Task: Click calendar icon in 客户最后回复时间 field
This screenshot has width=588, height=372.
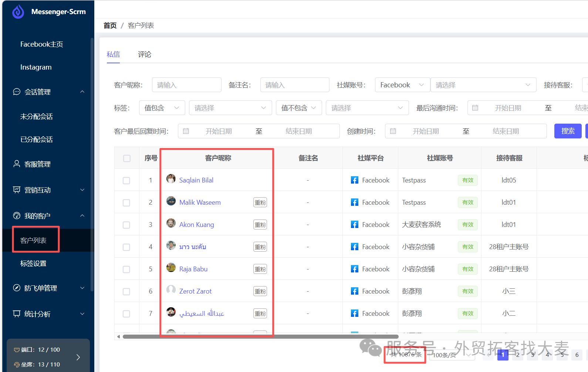Action: pyautogui.click(x=186, y=131)
